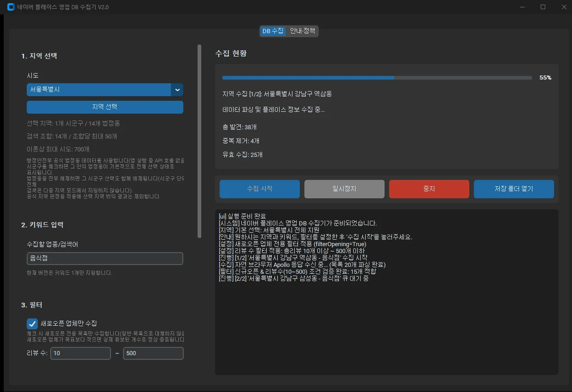Viewport: 572px width, 392px height.
Task: Click '현재 버전은 키워드 1개만 지원합니다.' note
Action: pyautogui.click(x=70, y=273)
